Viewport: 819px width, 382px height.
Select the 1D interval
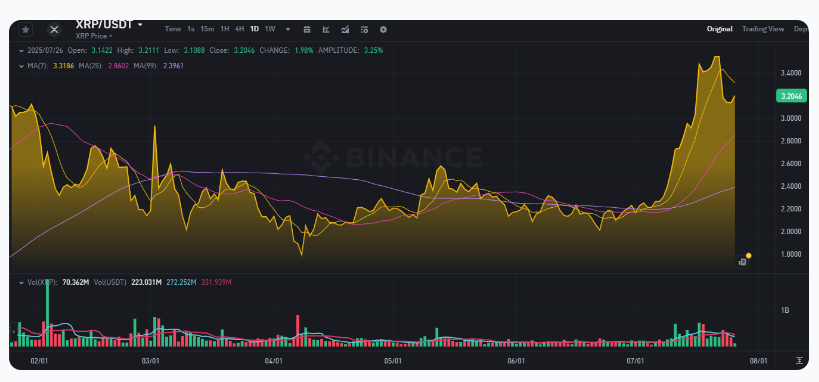pos(254,29)
